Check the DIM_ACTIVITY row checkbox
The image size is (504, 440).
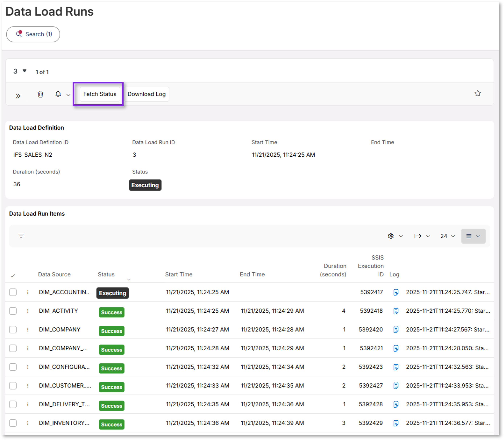pos(13,311)
